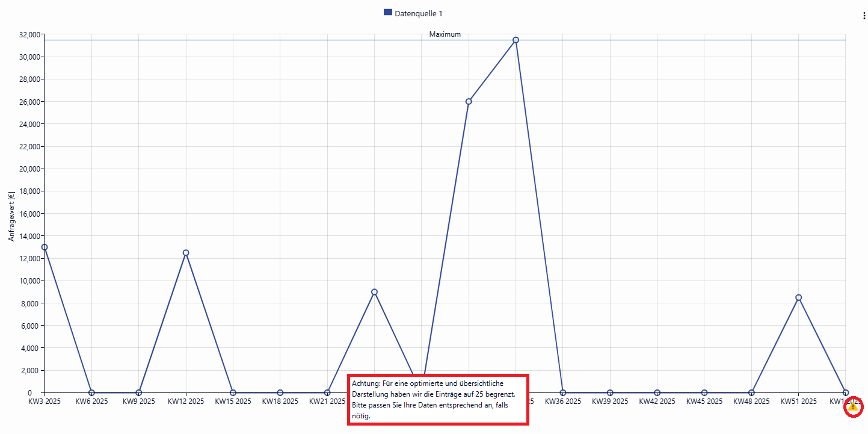Click the KW42 2025 x-axis label
This screenshot has width=868, height=434.
coord(657,401)
